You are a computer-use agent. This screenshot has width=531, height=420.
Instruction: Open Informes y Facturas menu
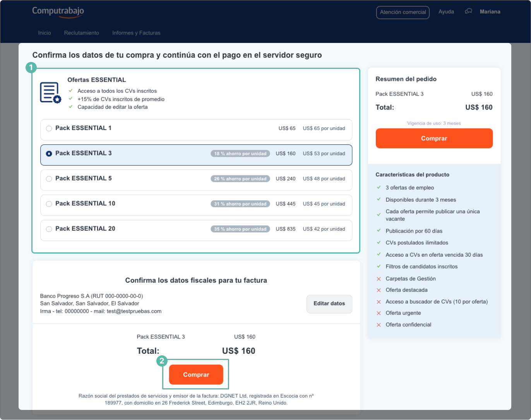click(x=136, y=33)
